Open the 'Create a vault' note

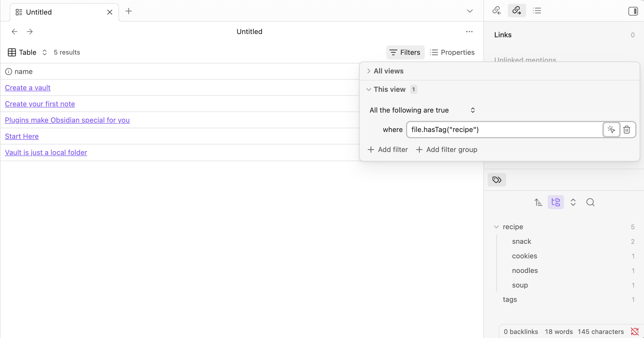click(x=28, y=88)
